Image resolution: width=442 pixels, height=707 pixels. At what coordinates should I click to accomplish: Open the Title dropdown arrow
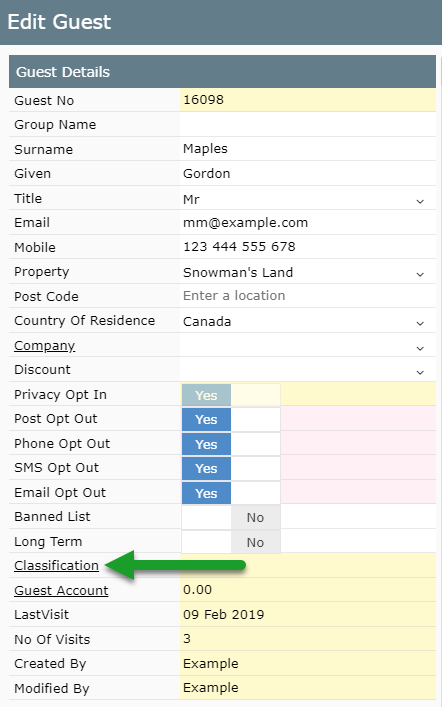tap(420, 201)
